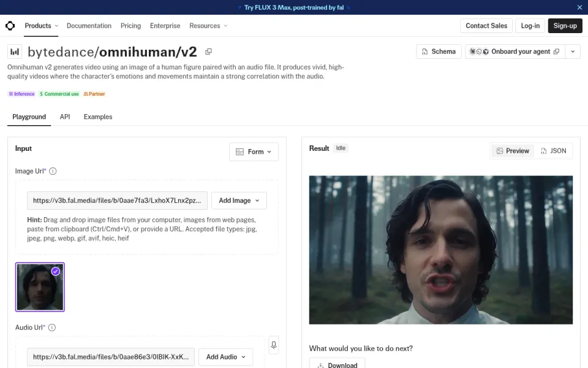This screenshot has width=588, height=368.
Task: Open the Form view dropdown
Action: [x=254, y=151]
